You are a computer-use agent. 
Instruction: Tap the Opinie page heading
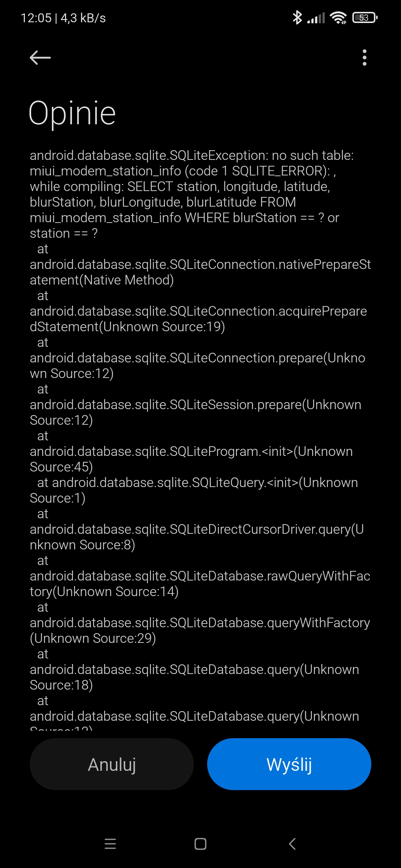[72, 113]
